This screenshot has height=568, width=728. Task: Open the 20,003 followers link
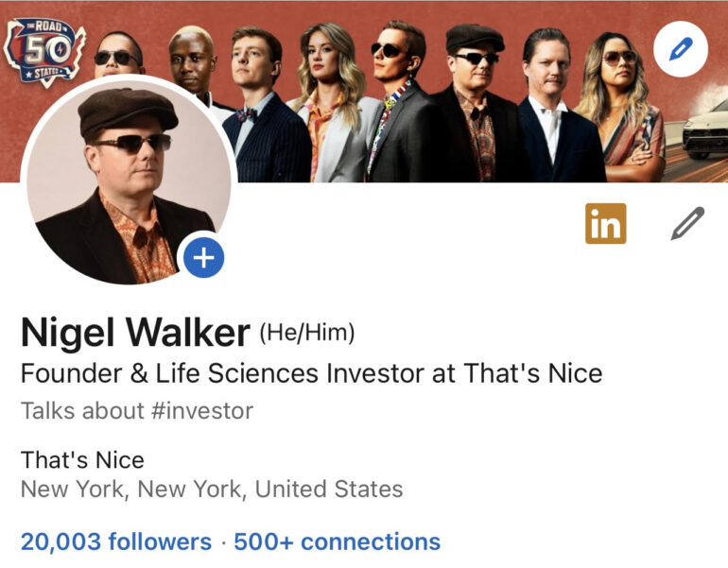[115, 542]
